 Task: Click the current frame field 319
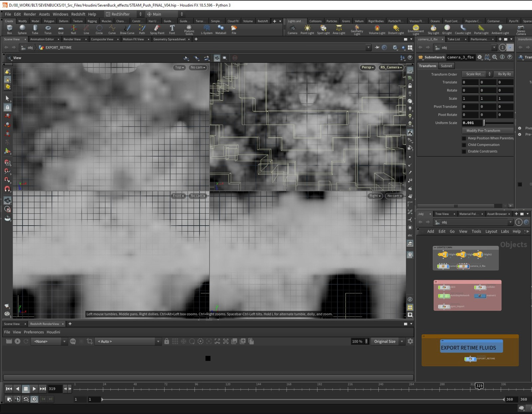point(55,389)
